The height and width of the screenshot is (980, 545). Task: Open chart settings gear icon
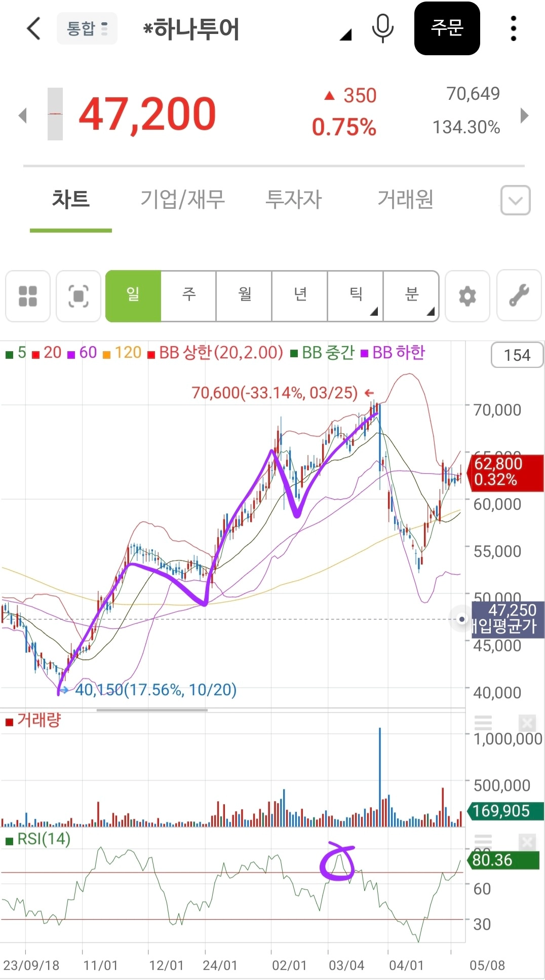[x=468, y=296]
